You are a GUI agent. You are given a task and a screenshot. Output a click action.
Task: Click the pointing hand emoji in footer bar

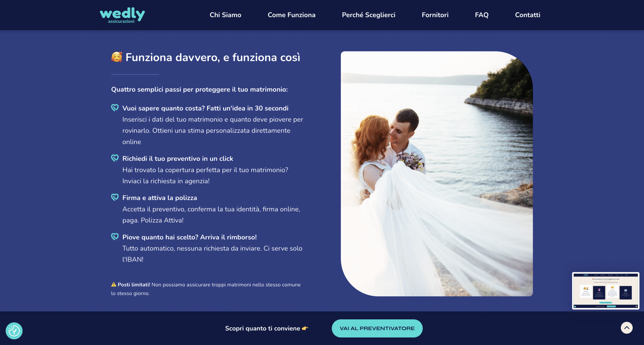coord(305,328)
